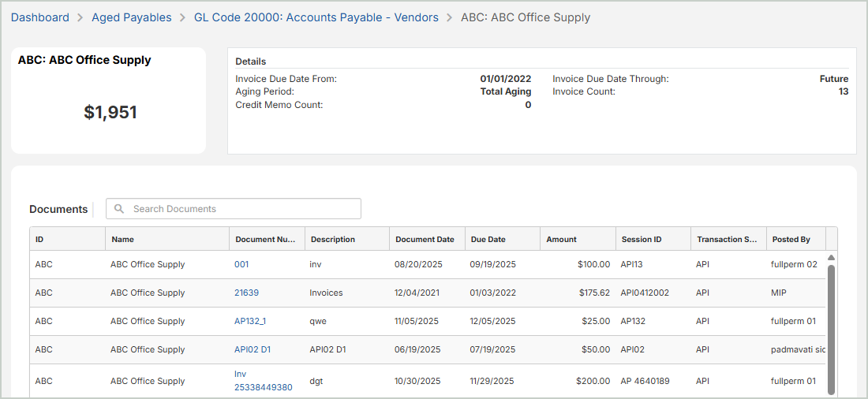Image resolution: width=868 pixels, height=399 pixels.
Task: Open invoice Inv 25338449380
Action: coord(263,387)
